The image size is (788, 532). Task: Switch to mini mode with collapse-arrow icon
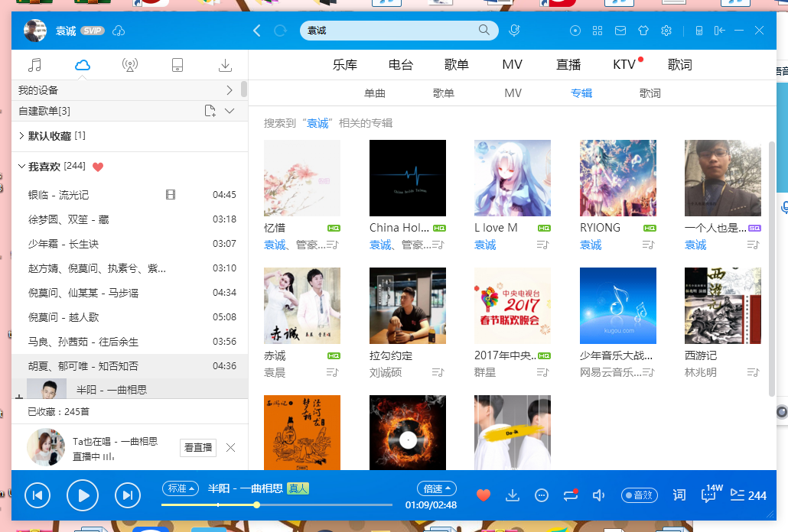click(x=719, y=31)
